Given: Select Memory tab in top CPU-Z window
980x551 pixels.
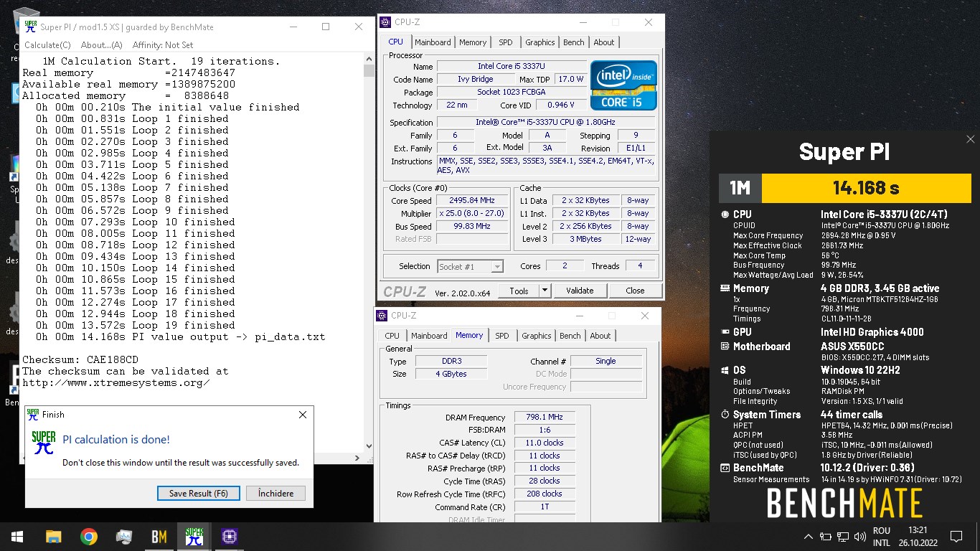Looking at the screenshot, I should (473, 42).
